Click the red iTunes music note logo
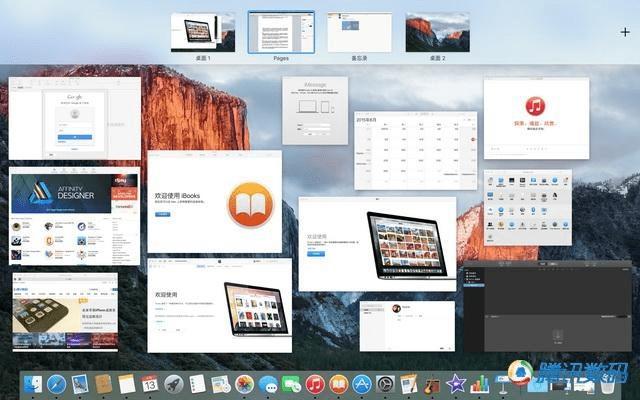The width and height of the screenshot is (640, 400). point(535,107)
